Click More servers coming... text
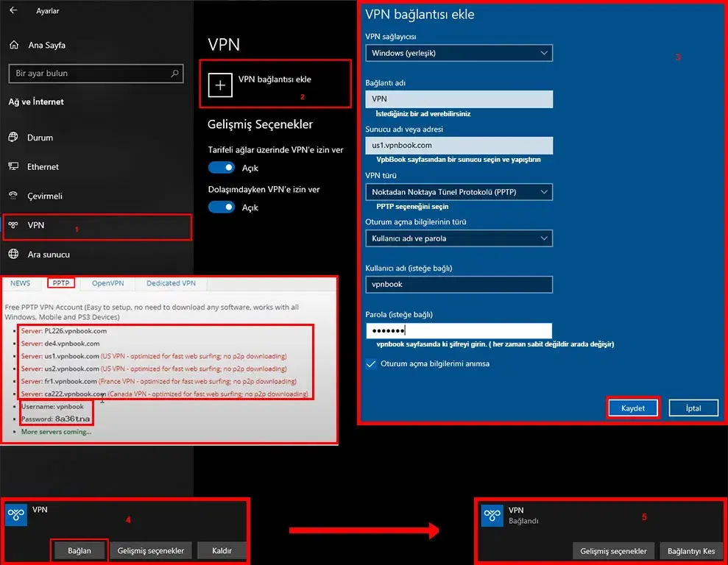 click(56, 431)
